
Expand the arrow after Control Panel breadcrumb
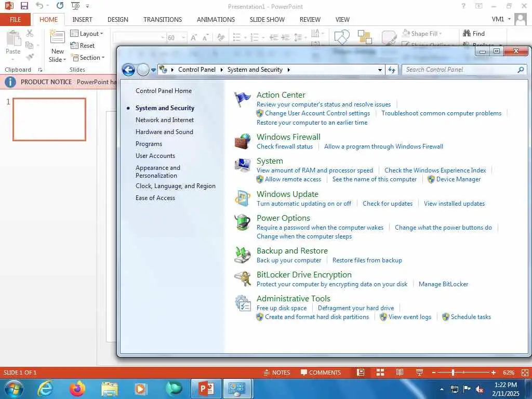point(221,70)
